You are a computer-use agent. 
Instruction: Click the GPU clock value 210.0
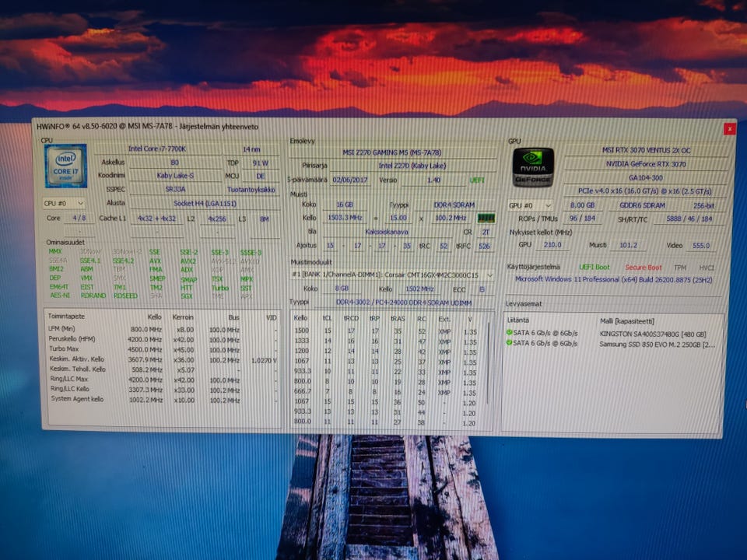(552, 245)
